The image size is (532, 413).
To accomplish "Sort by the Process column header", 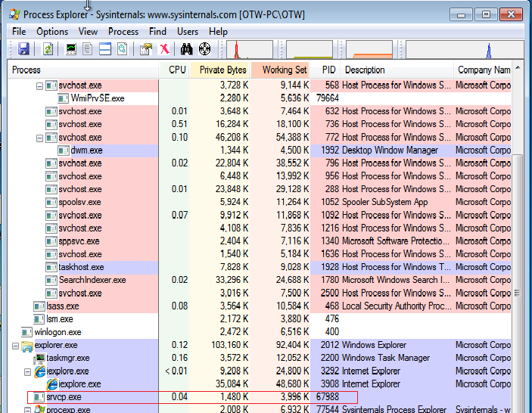I will (83, 70).
